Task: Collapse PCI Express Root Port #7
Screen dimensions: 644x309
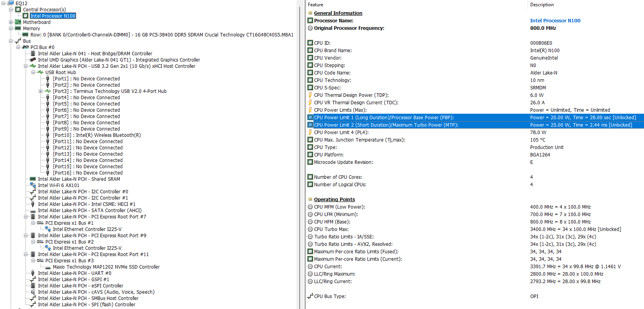Action: [25, 216]
